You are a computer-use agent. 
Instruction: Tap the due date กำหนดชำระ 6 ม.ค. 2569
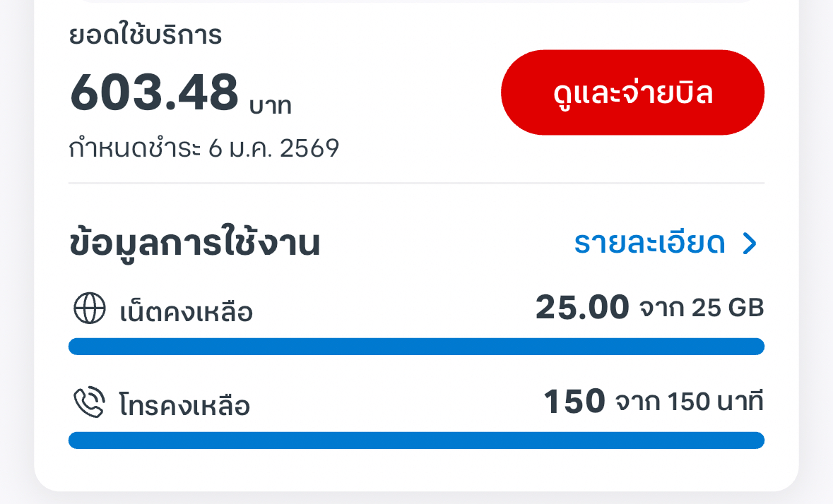pos(204,148)
